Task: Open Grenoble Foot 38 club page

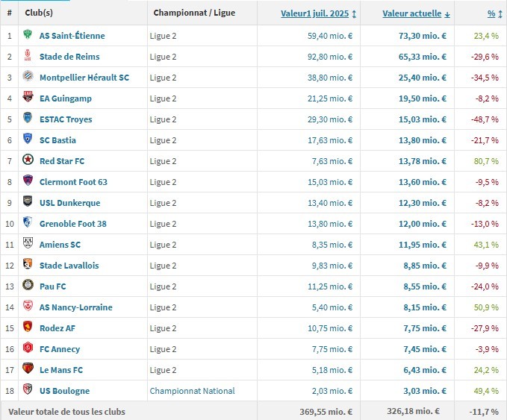Action: click(73, 224)
